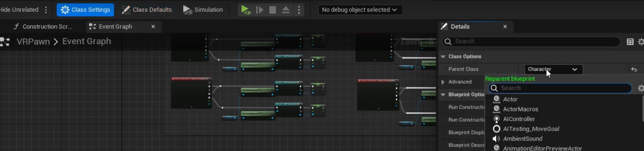Close the Details panel tab
644x151 pixels.
point(505,26)
